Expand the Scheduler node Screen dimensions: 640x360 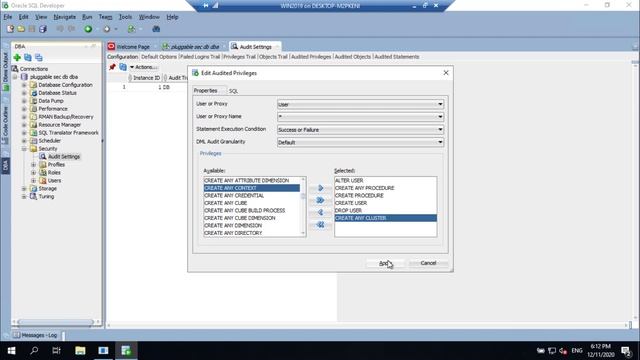click(24, 141)
